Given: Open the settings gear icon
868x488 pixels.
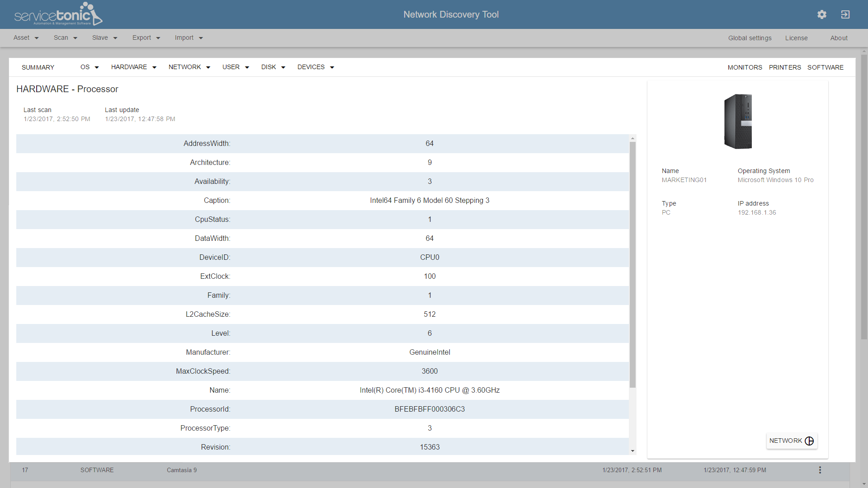Looking at the screenshot, I should pos(822,14).
